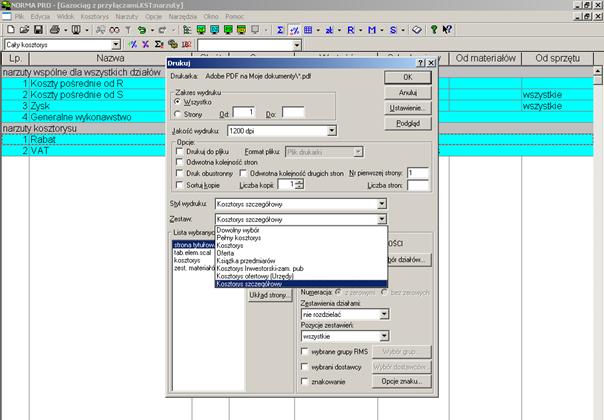The height and width of the screenshot is (420, 604).
Task: Click the new document toolbar icon
Action: [x=9, y=31]
